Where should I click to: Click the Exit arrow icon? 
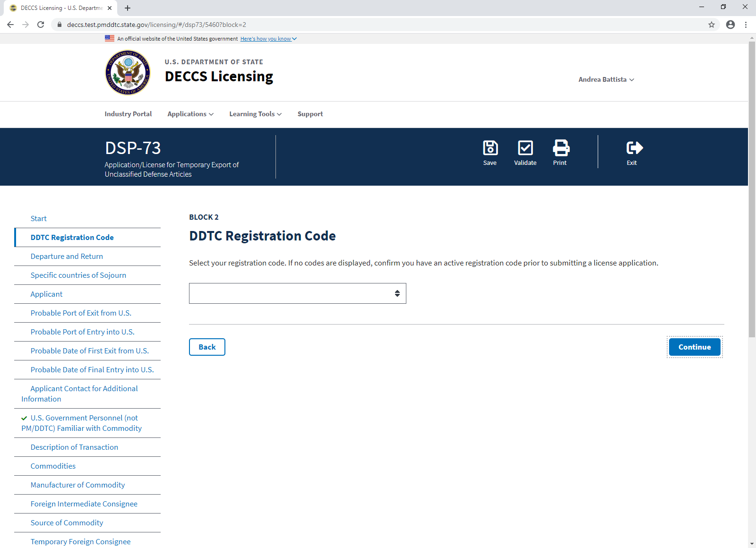click(635, 148)
